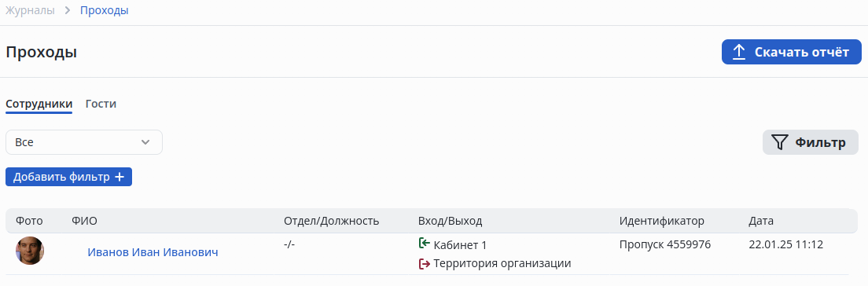Click the Дата column header
Screen dimensions: 868x286
(x=761, y=221)
